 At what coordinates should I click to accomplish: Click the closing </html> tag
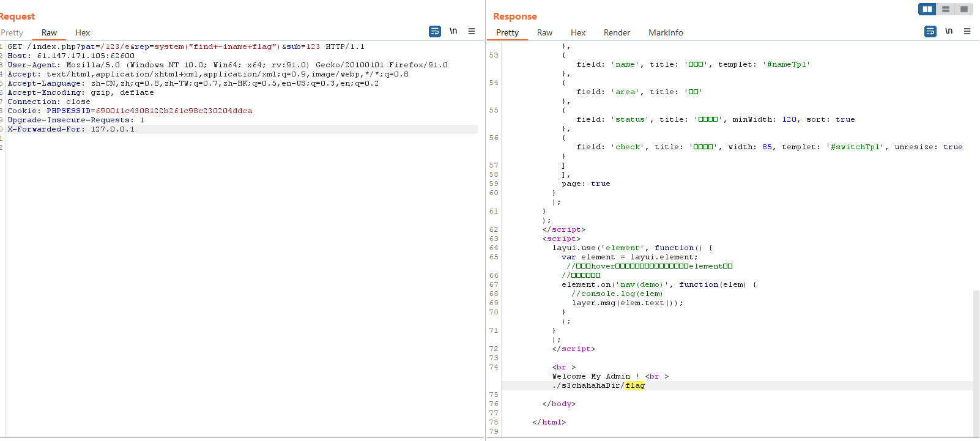pyautogui.click(x=549, y=422)
